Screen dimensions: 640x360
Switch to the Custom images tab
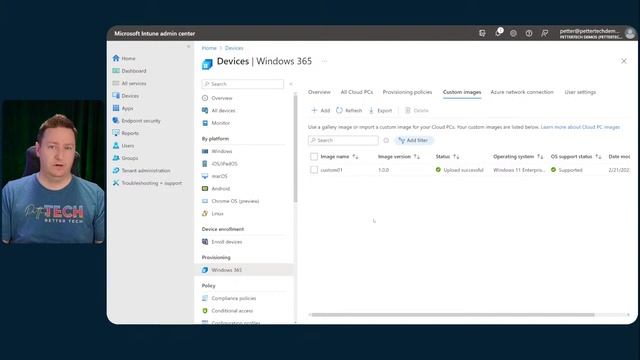[462, 92]
